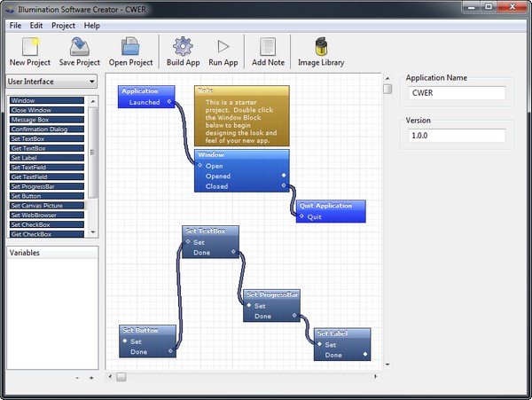Pick Confirmation Dialog from the blocks list
The image size is (532, 400).
click(x=46, y=129)
